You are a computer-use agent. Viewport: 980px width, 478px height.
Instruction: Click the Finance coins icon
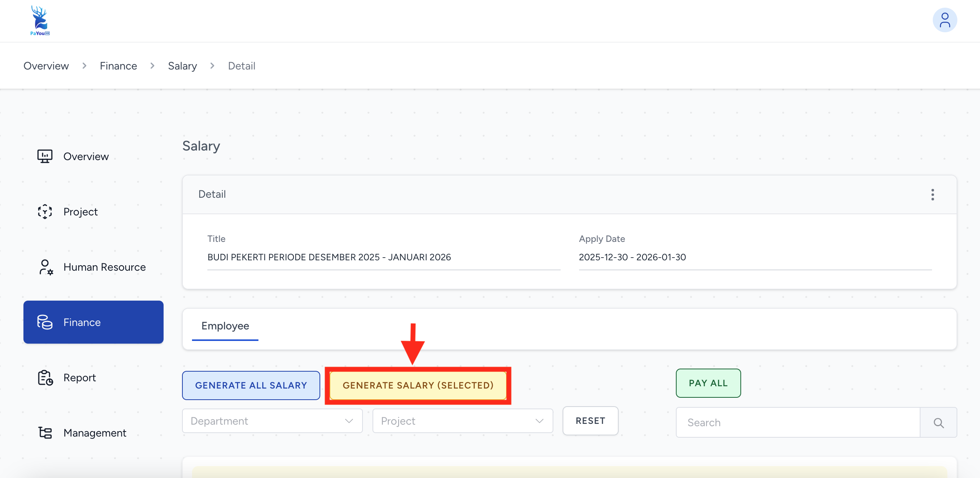[45, 322]
